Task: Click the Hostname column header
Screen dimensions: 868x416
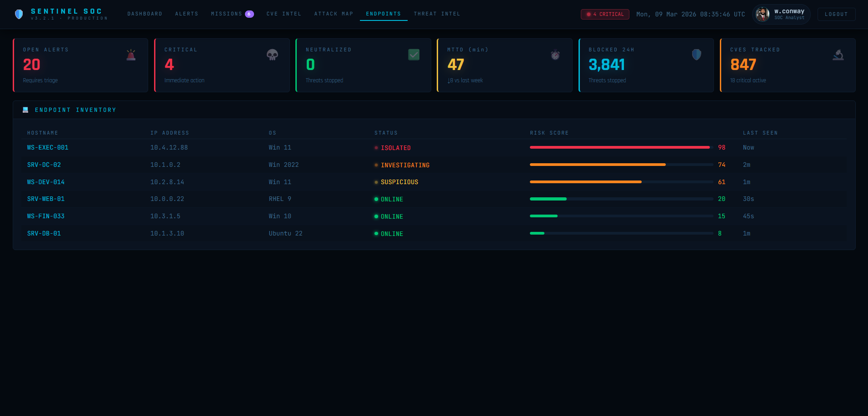Action: [x=43, y=133]
